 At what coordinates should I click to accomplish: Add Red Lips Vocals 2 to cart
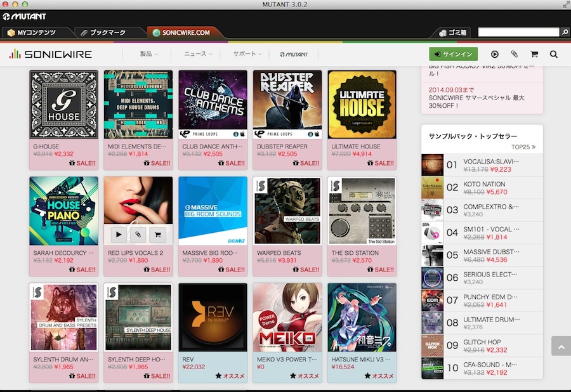pyautogui.click(x=158, y=235)
